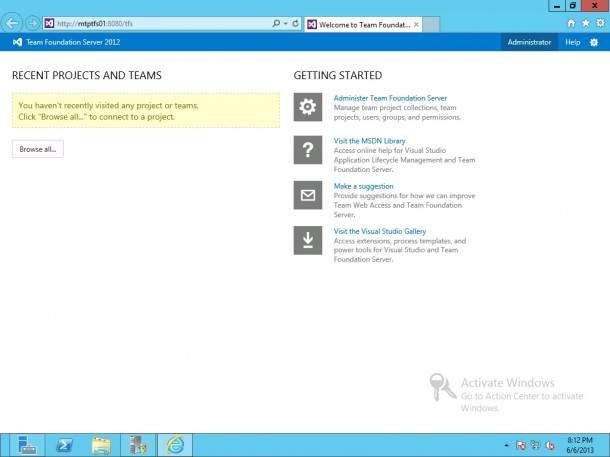Screen dimensions: 610x457
Task: Click the Action Center flag tray icon
Action: click(521, 445)
